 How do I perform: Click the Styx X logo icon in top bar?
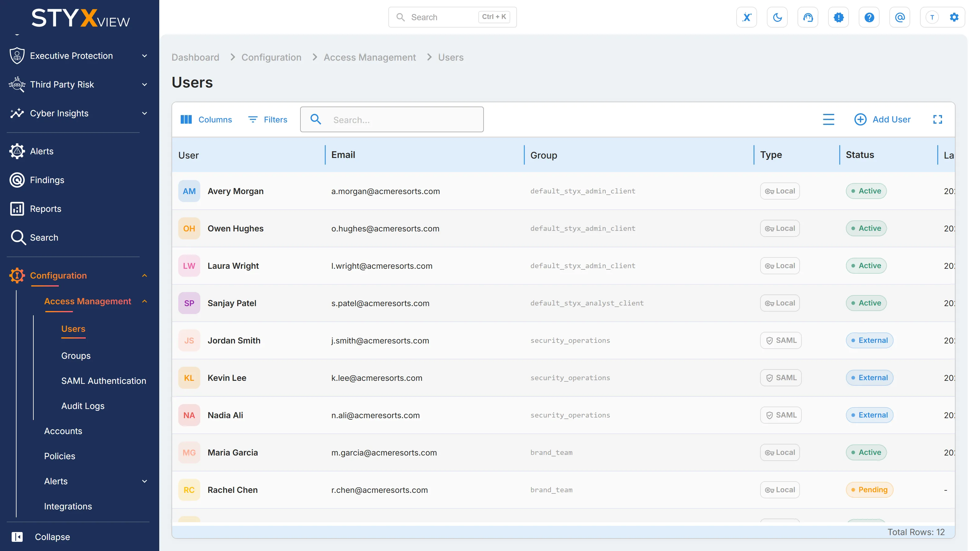(746, 17)
